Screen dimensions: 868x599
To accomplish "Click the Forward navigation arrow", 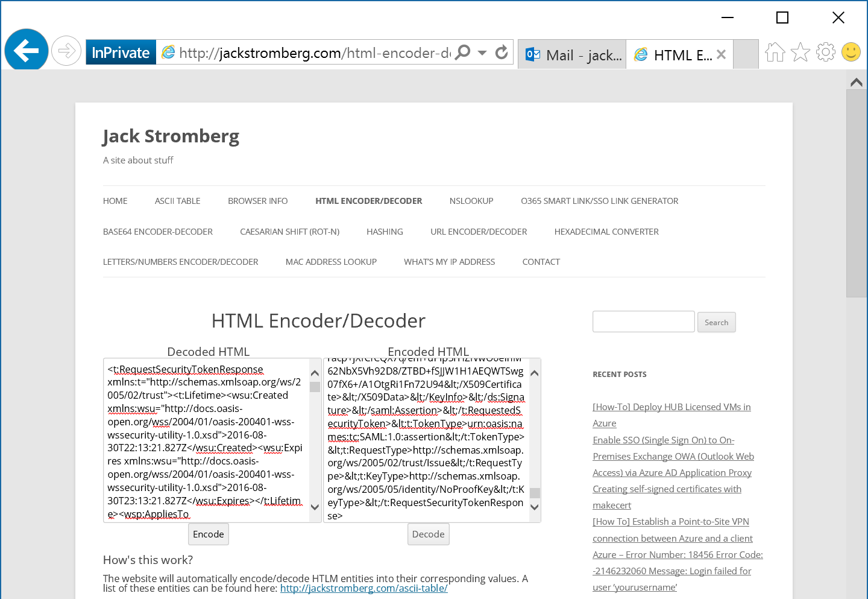I will click(x=66, y=51).
